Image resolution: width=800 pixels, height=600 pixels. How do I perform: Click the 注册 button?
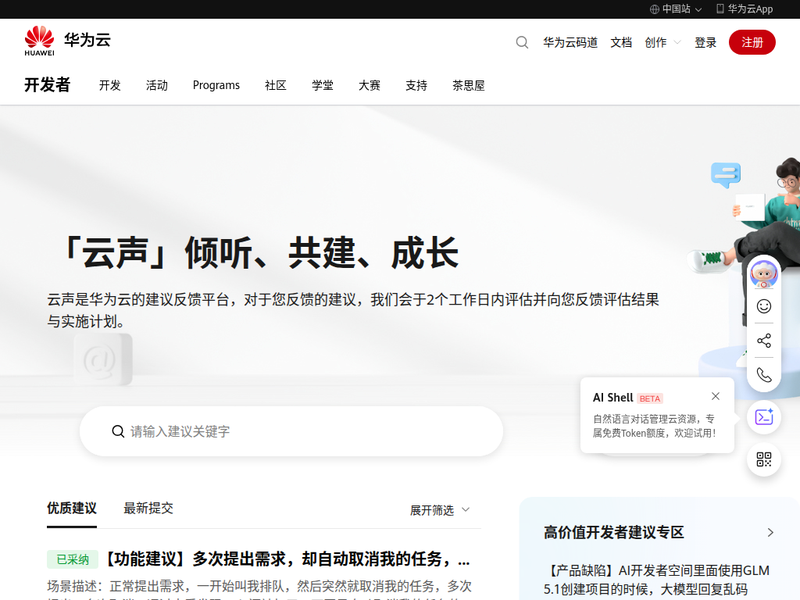[752, 42]
